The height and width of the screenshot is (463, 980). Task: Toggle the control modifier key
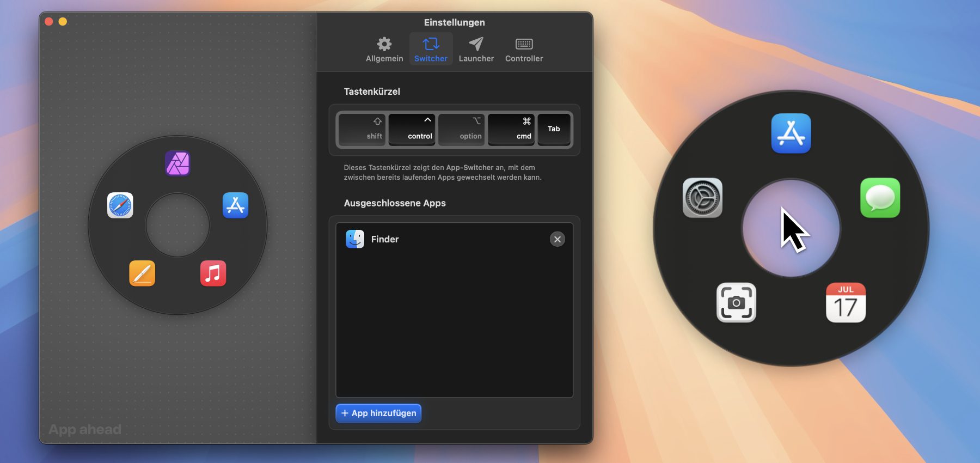point(412,130)
